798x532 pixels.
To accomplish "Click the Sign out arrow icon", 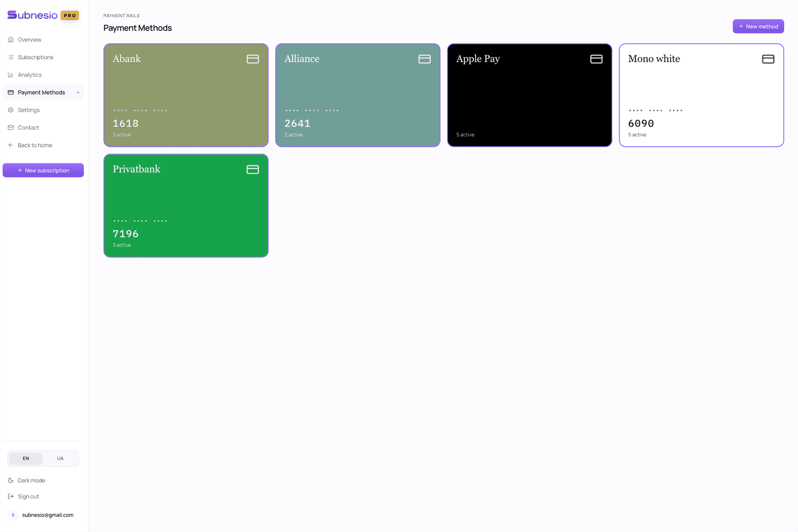I will coord(11,496).
